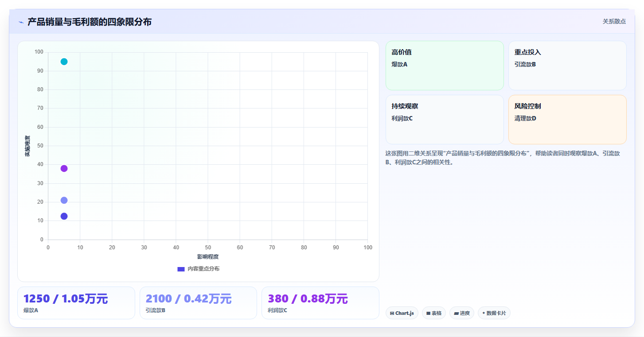
Task: Open the 风险控制 quadrant card
Action: 567,120
